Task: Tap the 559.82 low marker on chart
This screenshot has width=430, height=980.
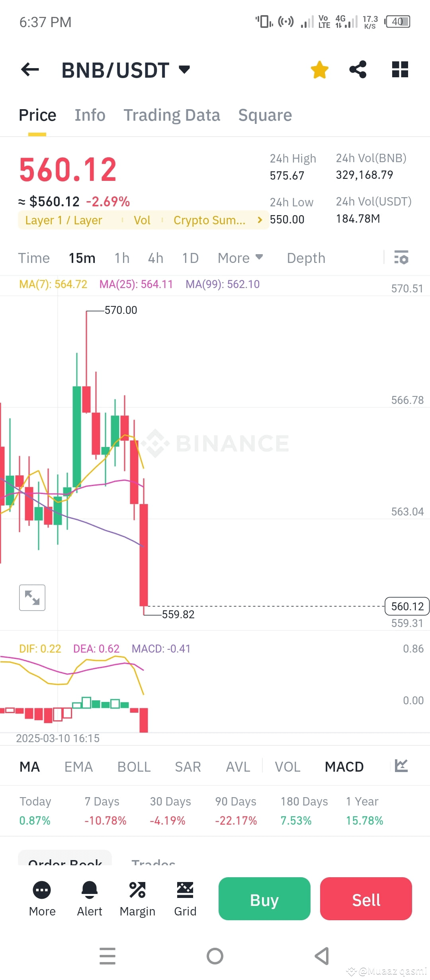Action: [178, 614]
